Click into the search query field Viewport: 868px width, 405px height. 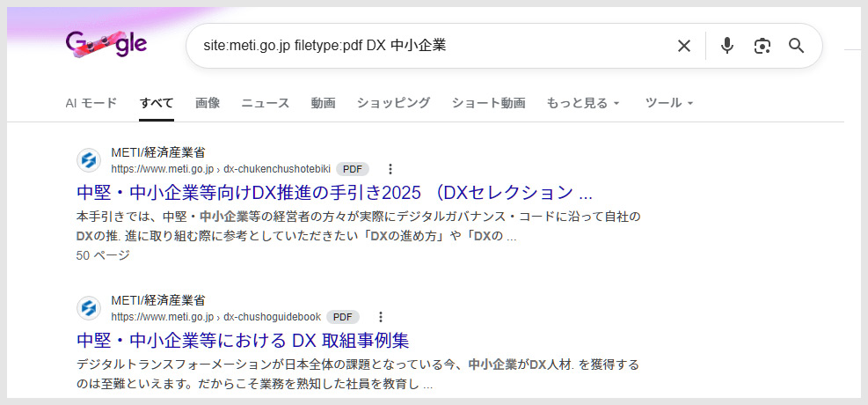pos(432,46)
